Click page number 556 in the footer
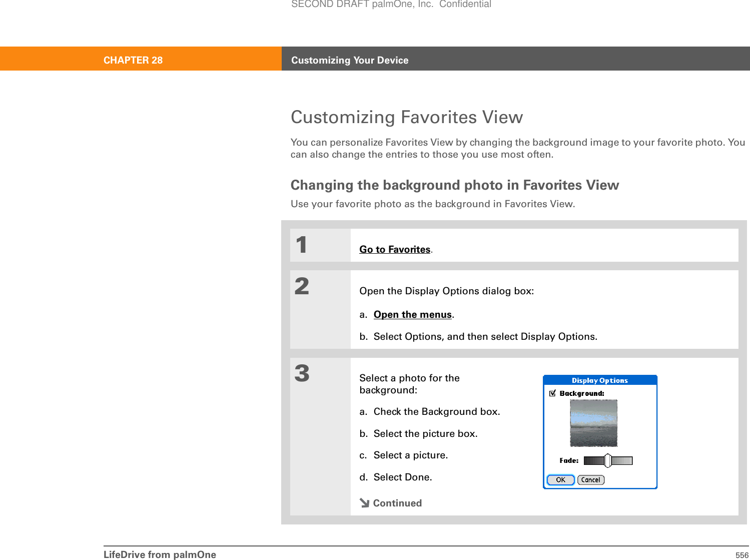Viewport: 750px width, 560px height. (741, 555)
